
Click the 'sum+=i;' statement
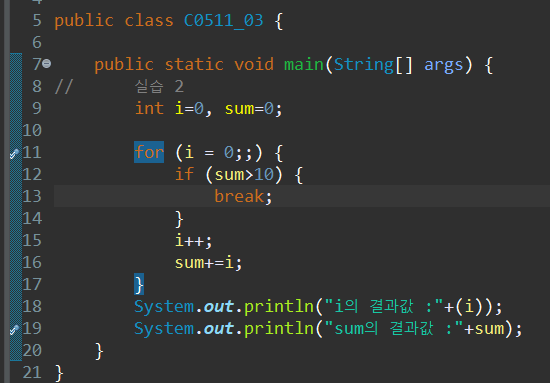[209, 263]
